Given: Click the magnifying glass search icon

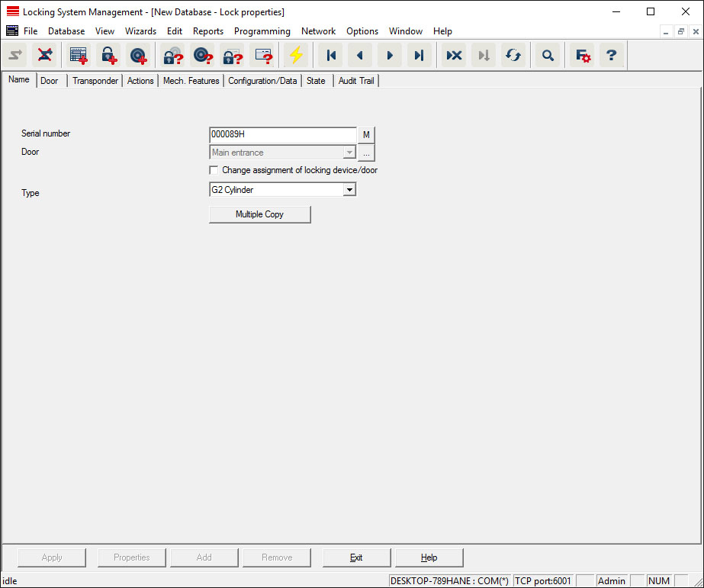Looking at the screenshot, I should tap(547, 55).
